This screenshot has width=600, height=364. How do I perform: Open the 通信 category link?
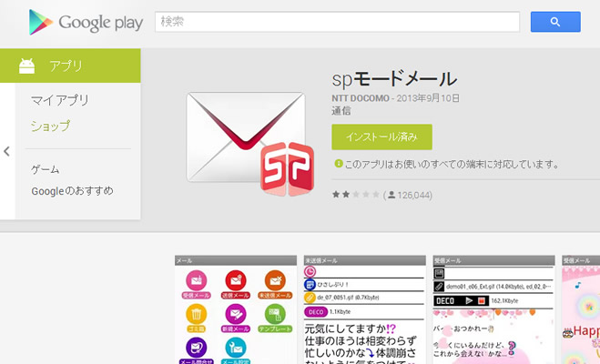[341, 111]
